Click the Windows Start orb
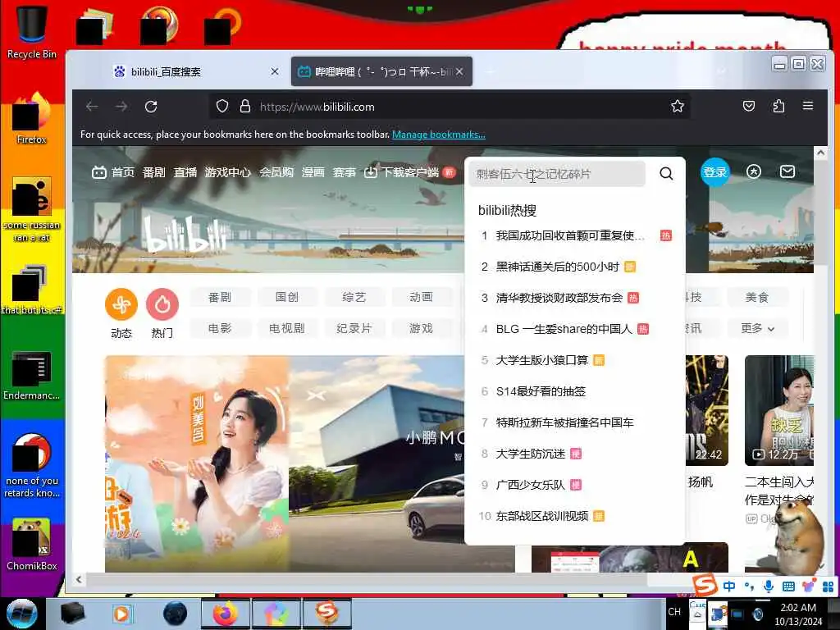The image size is (840, 630). click(x=21, y=614)
